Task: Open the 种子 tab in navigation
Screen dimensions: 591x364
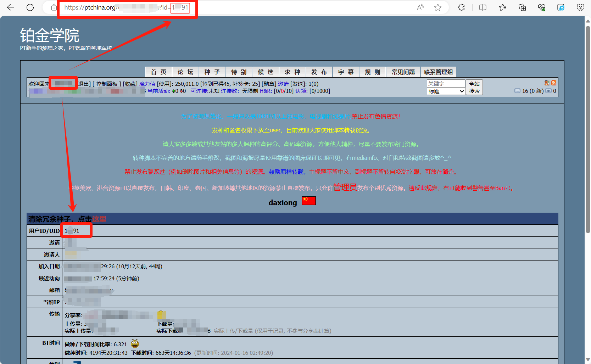Action: pyautogui.click(x=212, y=72)
